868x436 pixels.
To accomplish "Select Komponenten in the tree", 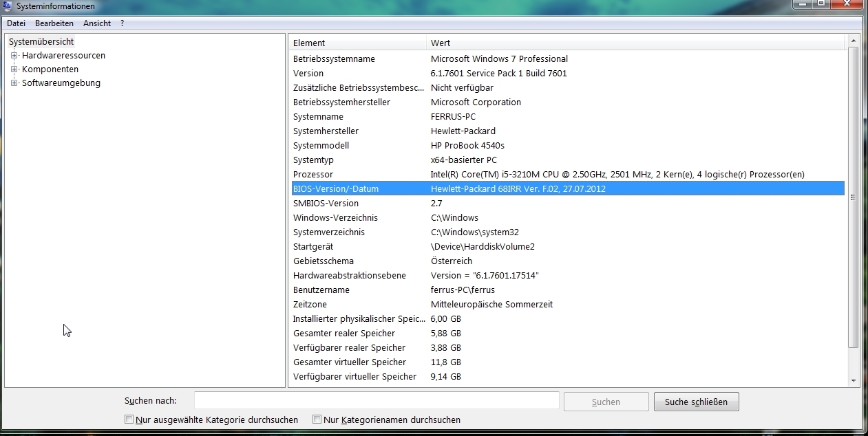I will coord(50,69).
